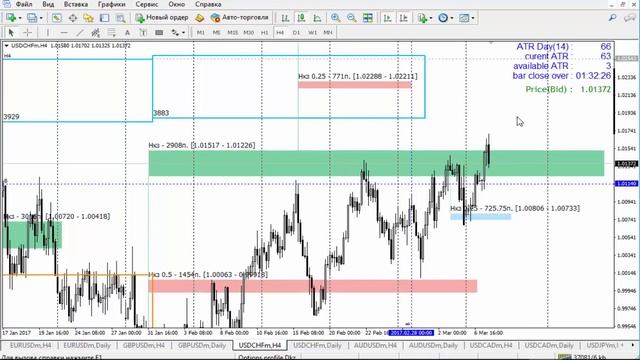Screen dimensions: 640x360
Task: Toggle Авто-торговля auto trading
Action: point(240,18)
